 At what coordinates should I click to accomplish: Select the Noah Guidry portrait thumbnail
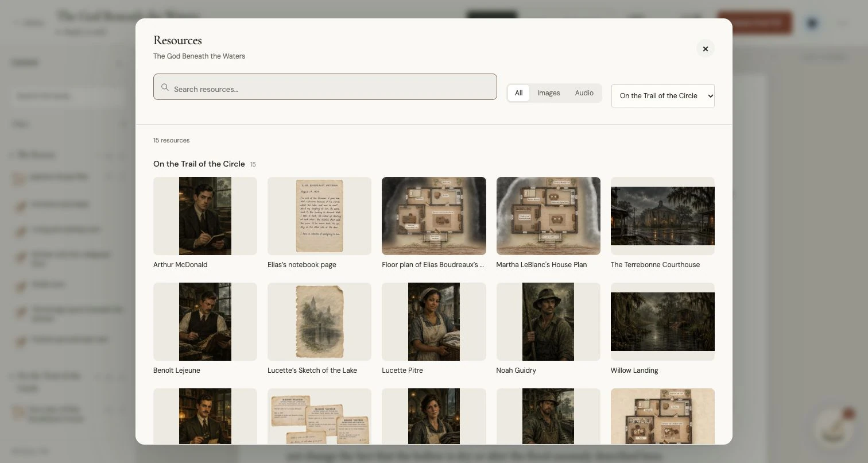tap(548, 322)
